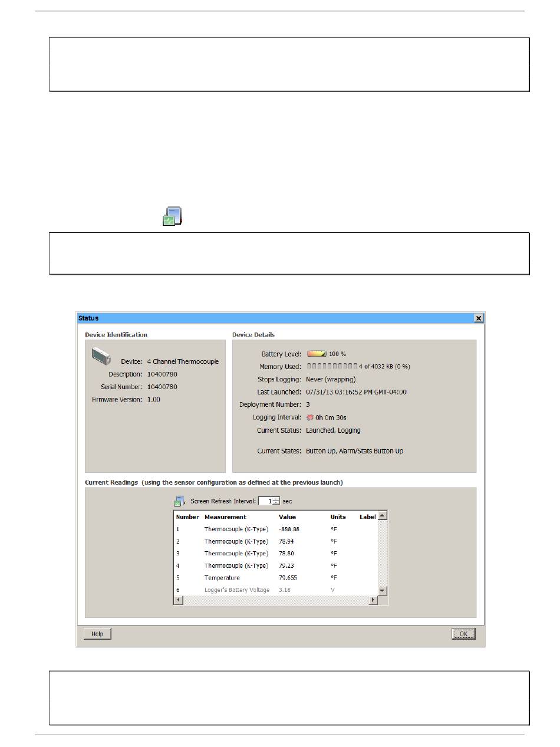Click the 'Button Up, Alarm/Stats Button Up' states
Screen dimensions: 560x747
pyautogui.click(x=354, y=451)
